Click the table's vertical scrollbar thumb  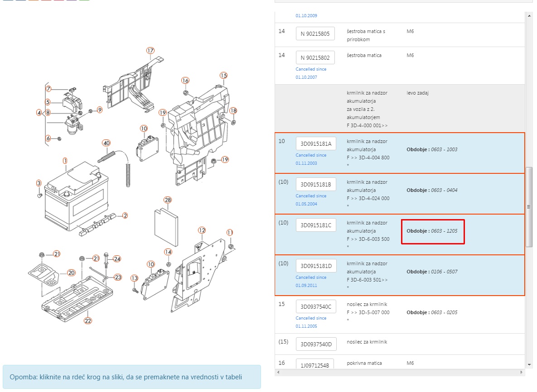point(528,207)
